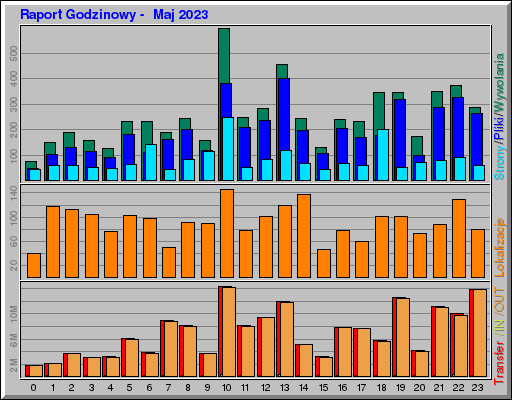Select the orange Lokalizacje bar for hour 14

(304, 236)
